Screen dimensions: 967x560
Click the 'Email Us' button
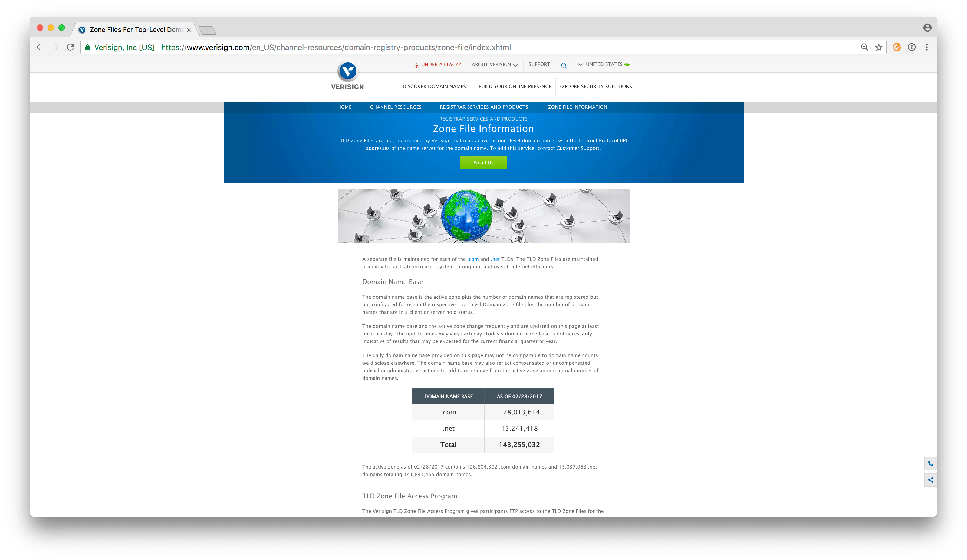click(483, 163)
